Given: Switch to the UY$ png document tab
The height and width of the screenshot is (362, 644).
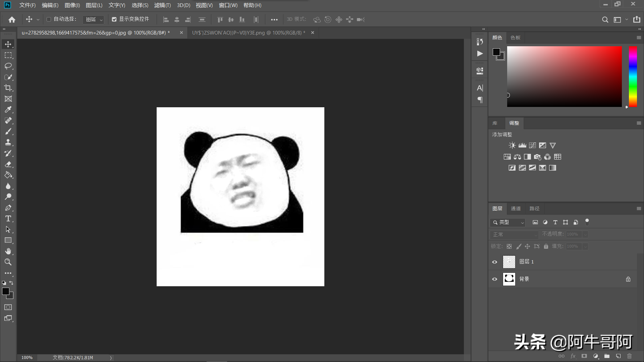Looking at the screenshot, I should pyautogui.click(x=248, y=33).
